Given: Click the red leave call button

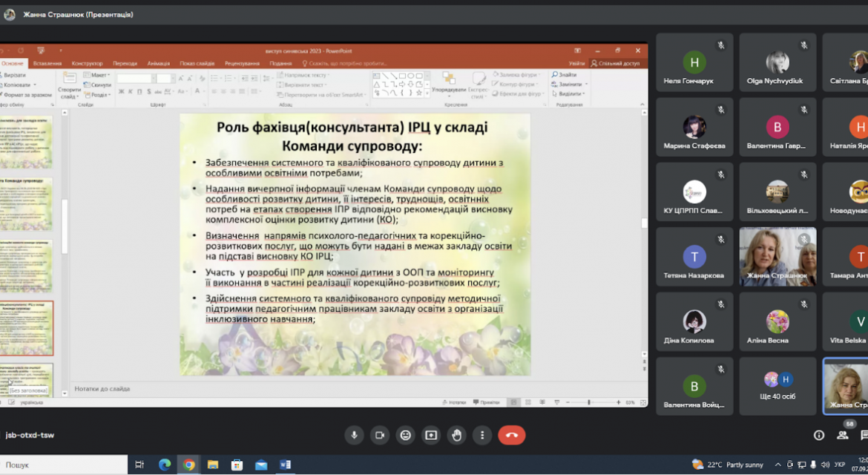Looking at the screenshot, I should pyautogui.click(x=511, y=435).
